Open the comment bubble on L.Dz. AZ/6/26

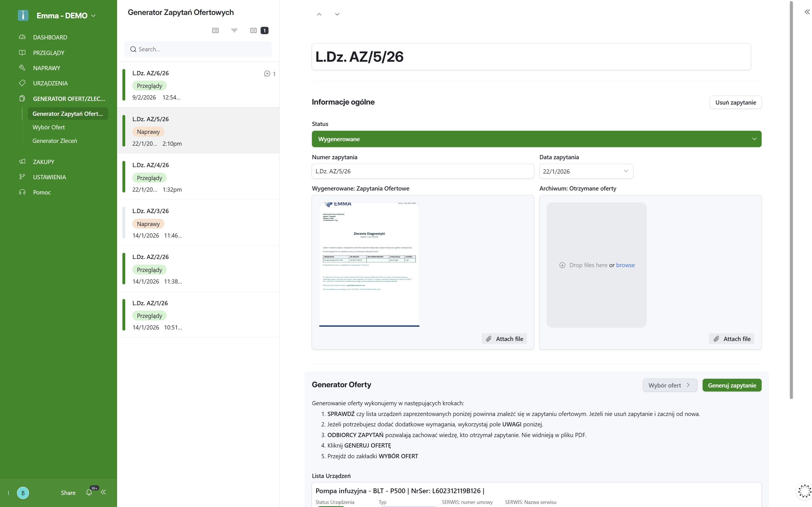pyautogui.click(x=267, y=74)
